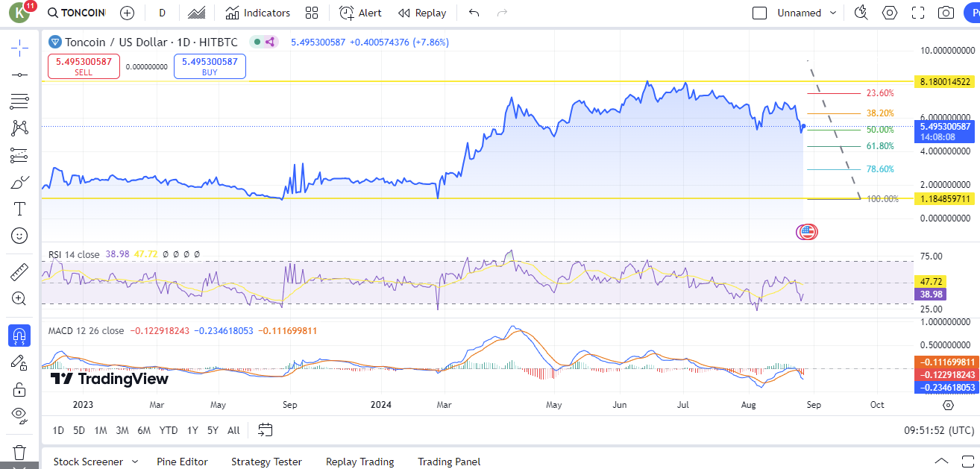Open the go to date calendar icon
Screen dimensions: 980x469
266,429
